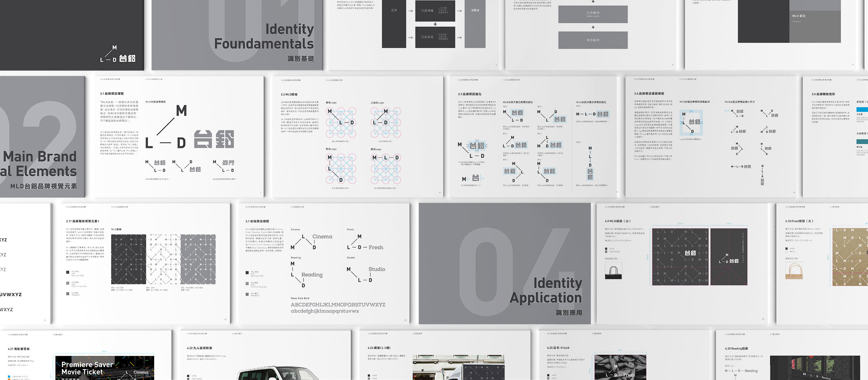Viewport: 868px width, 380px height.
Task: Select the 窄式Logo grid diagram
Action: (x=341, y=168)
